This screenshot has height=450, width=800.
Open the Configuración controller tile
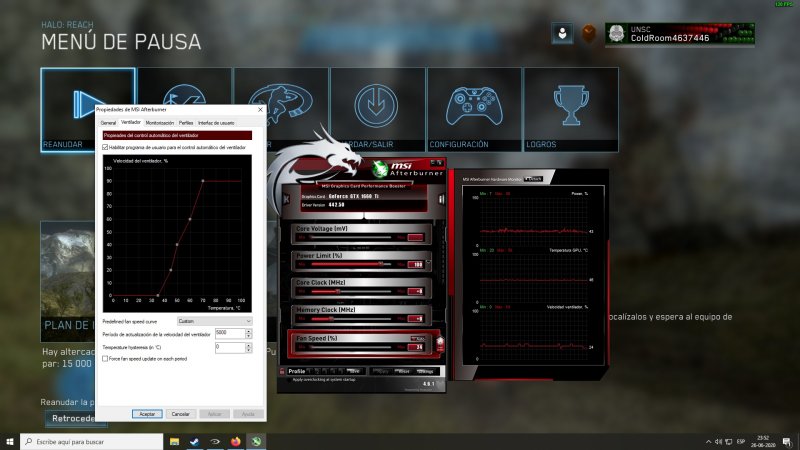474,109
